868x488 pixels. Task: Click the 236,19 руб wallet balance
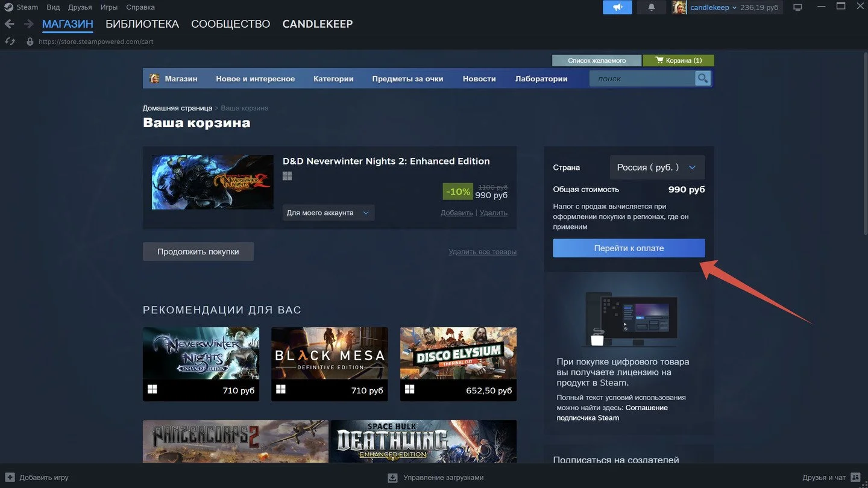coord(759,7)
